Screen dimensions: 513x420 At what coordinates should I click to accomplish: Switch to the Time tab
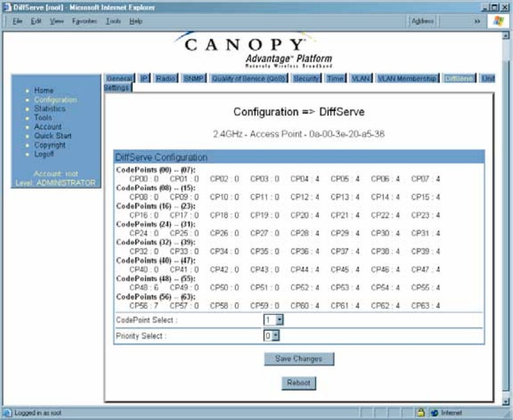coord(335,78)
